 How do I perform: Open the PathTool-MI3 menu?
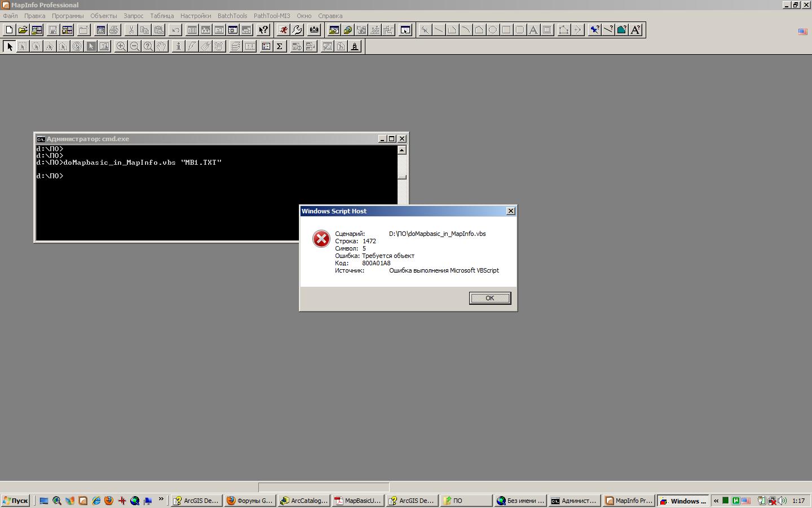[272, 16]
